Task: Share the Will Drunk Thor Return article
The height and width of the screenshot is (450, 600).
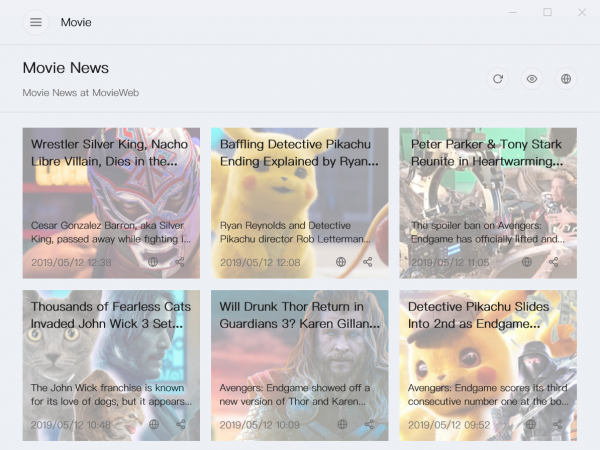Action: [369, 424]
